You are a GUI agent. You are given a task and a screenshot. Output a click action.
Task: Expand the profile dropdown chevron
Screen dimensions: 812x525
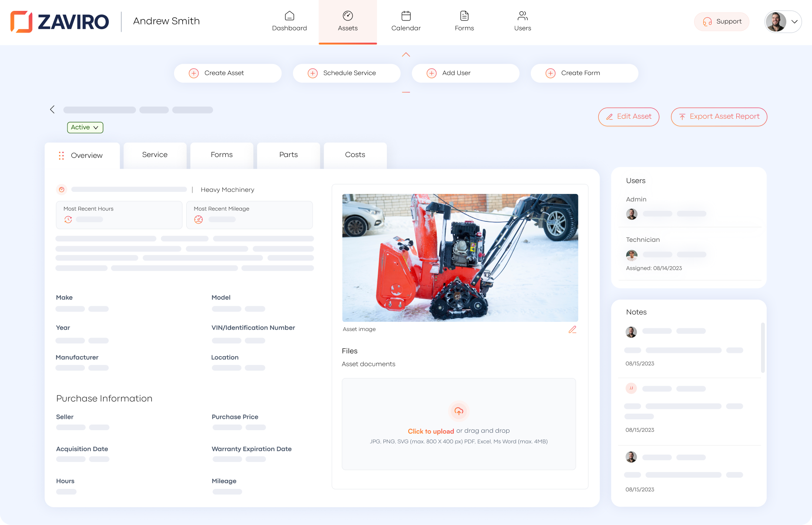794,21
